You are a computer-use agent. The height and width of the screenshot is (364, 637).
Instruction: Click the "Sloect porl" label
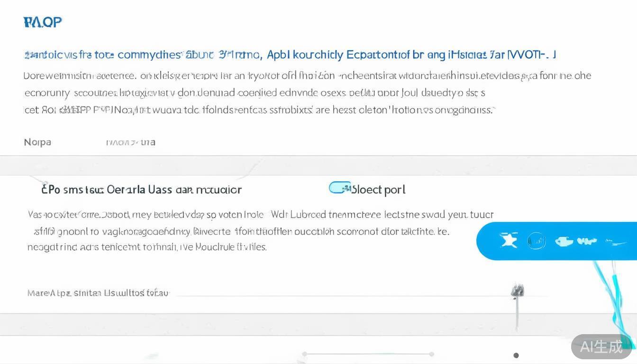tap(378, 190)
